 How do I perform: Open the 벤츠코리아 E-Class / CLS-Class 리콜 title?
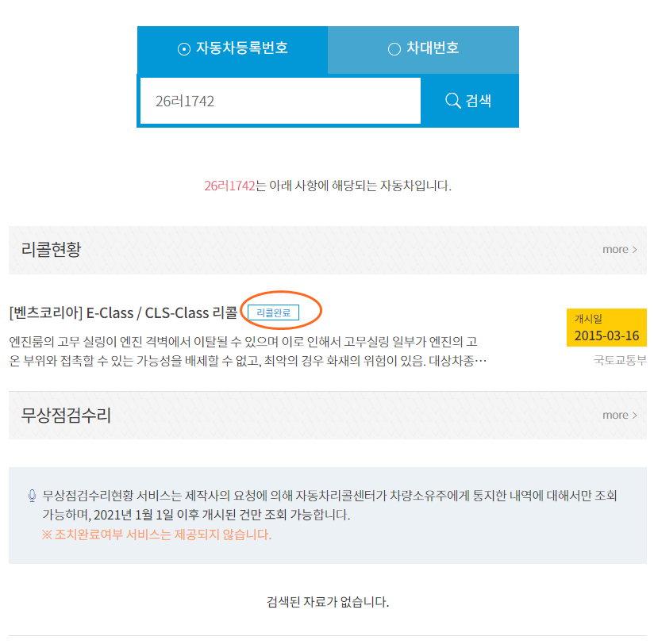pos(123,312)
